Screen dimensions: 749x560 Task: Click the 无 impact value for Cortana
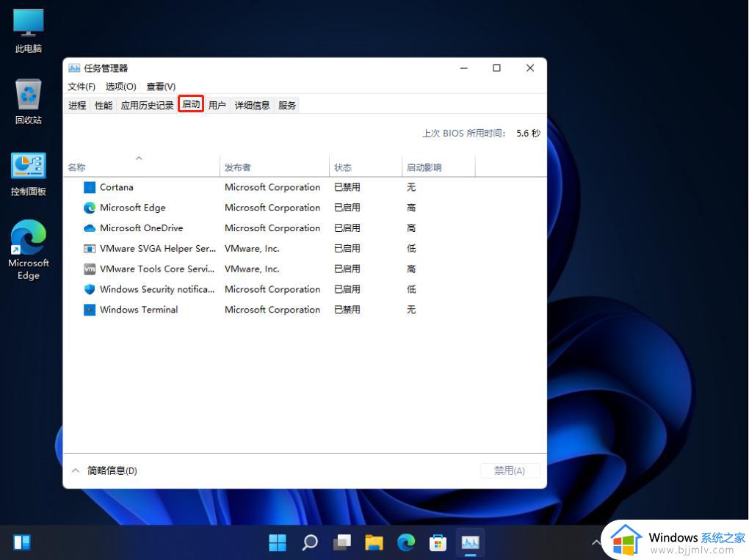411,187
